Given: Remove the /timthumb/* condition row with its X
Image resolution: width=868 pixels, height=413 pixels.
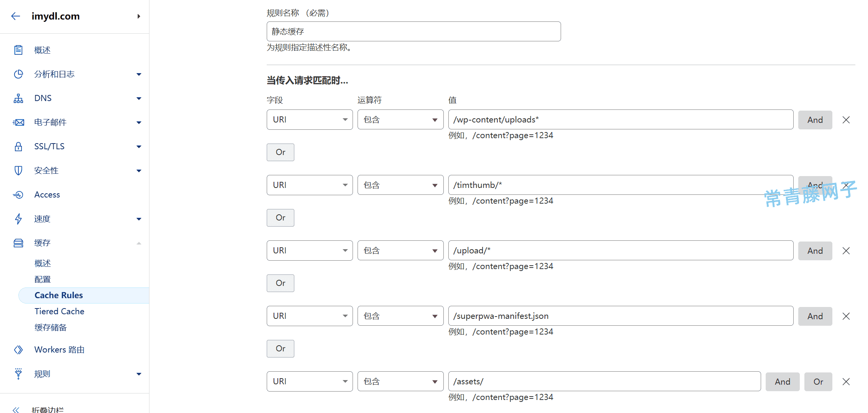Looking at the screenshot, I should (x=846, y=185).
